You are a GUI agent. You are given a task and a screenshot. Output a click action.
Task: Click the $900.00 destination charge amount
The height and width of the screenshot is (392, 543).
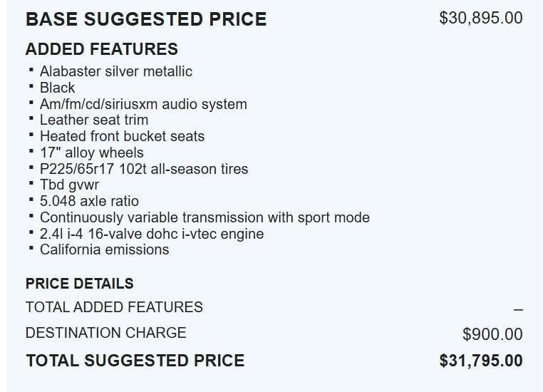[492, 334]
